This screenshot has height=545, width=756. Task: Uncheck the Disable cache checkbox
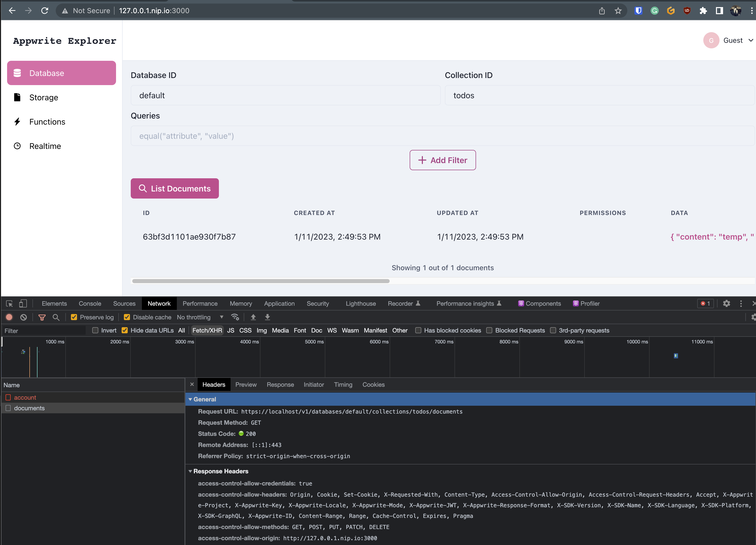[x=127, y=317]
